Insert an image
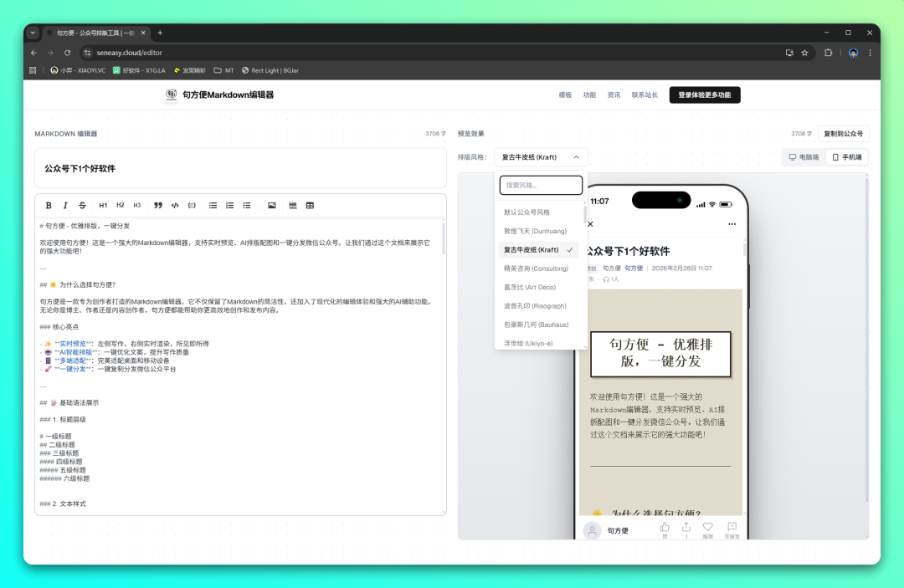 coord(271,206)
